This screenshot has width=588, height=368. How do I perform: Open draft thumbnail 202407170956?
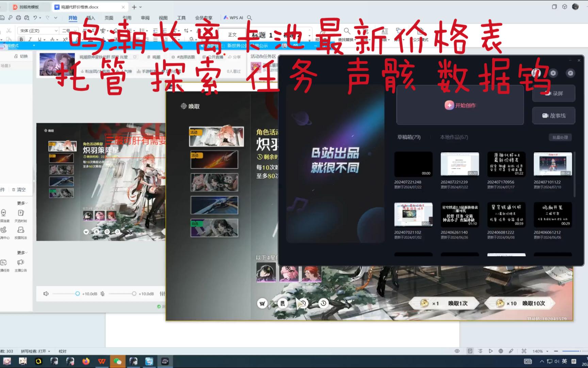(506, 164)
